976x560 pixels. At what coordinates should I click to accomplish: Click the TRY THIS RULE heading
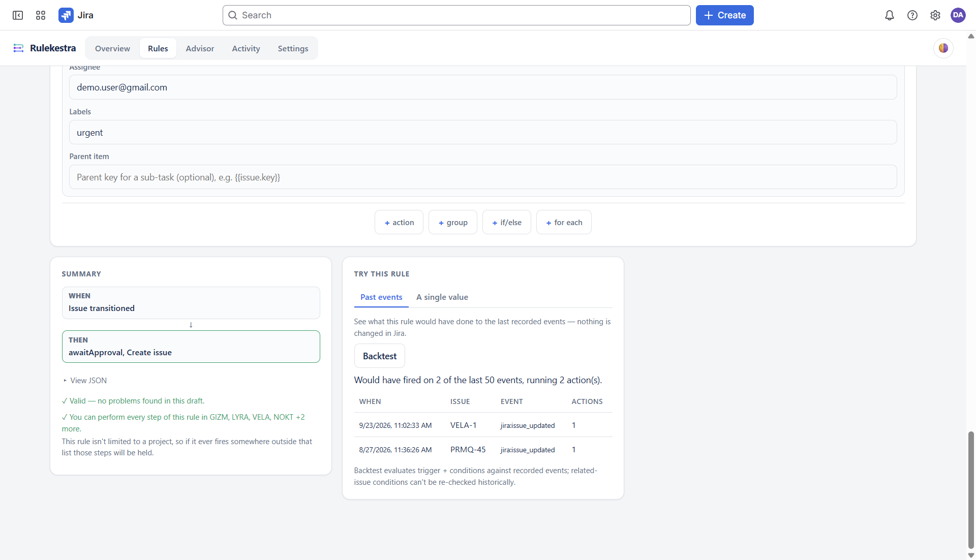pyautogui.click(x=382, y=274)
